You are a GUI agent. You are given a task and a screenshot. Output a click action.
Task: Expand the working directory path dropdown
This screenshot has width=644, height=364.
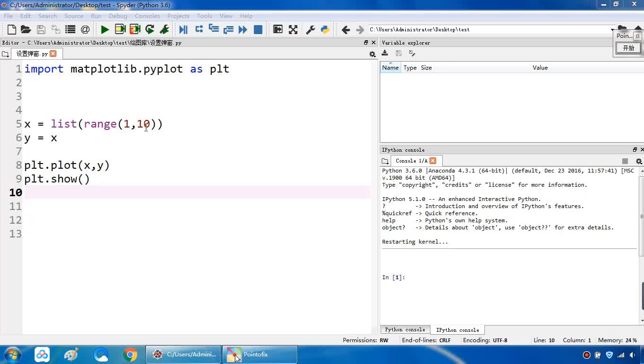tap(612, 30)
